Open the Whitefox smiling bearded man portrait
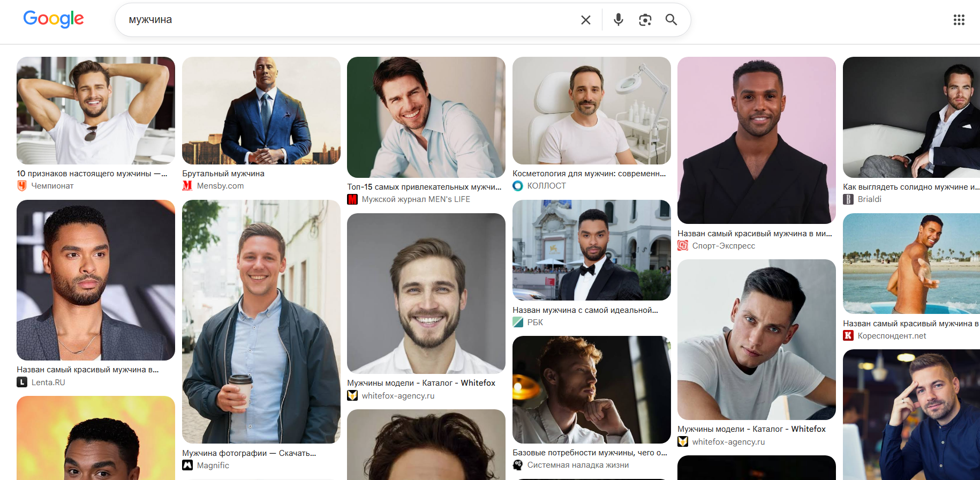The image size is (980, 480). click(x=426, y=293)
